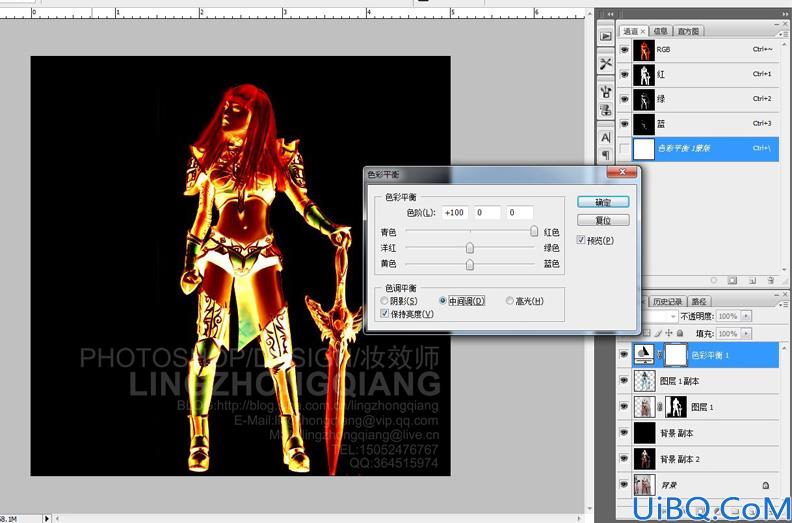Screen dimensions: 792x523
Task: Uncheck the 保持亮度 checkbox
Action: point(385,314)
